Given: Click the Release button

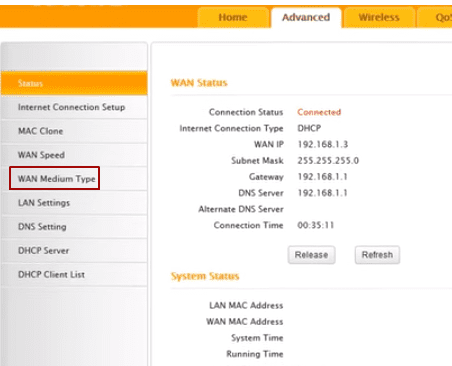Looking at the screenshot, I should pos(311,255).
